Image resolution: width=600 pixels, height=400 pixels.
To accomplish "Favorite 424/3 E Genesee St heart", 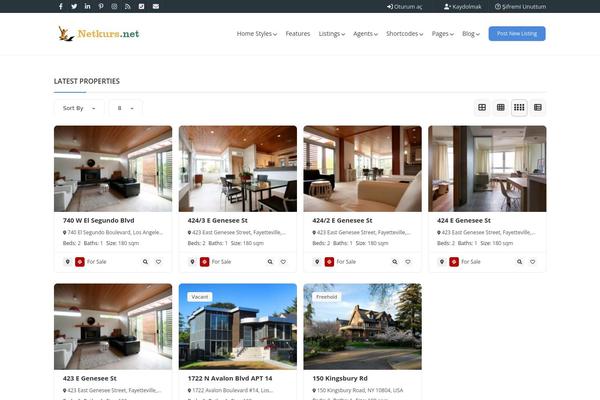I will 283,262.
